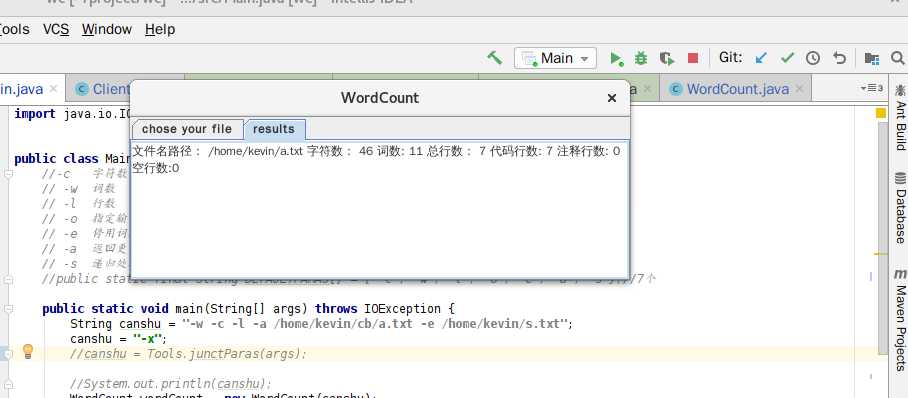
Task: Click the results text area in WordCount
Action: [x=379, y=209]
